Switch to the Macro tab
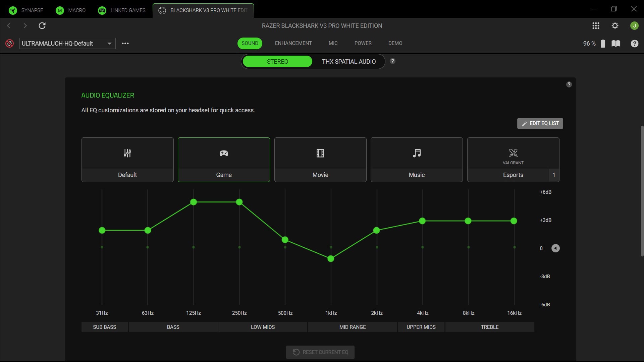This screenshot has height=362, width=644. (71, 10)
